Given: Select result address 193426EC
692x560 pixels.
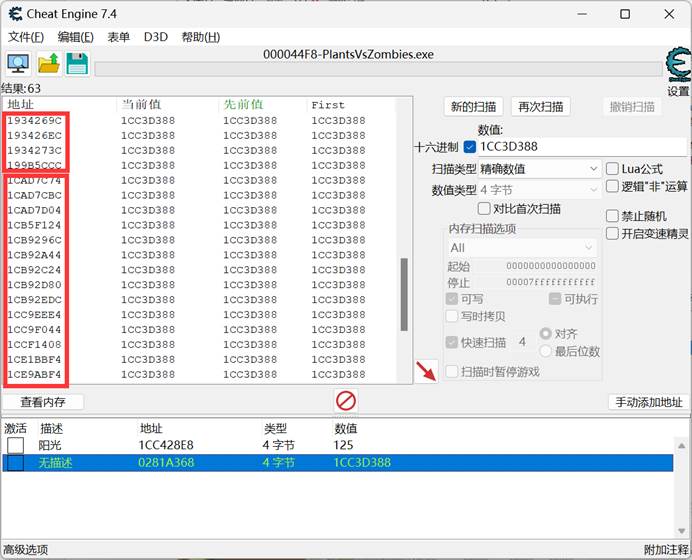Looking at the screenshot, I should point(34,135).
